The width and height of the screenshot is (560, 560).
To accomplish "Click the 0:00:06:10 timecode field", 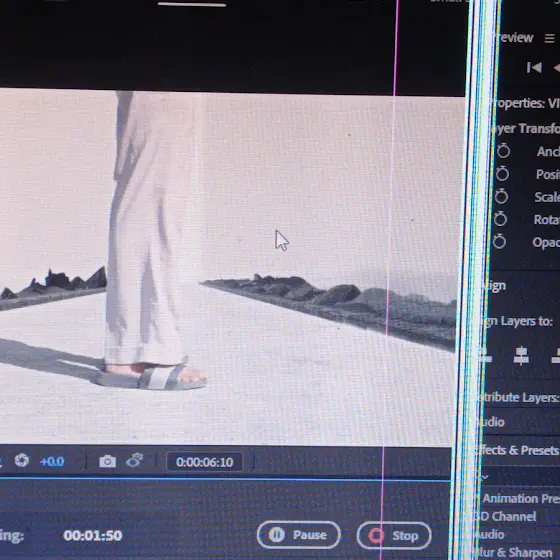I will 205,462.
